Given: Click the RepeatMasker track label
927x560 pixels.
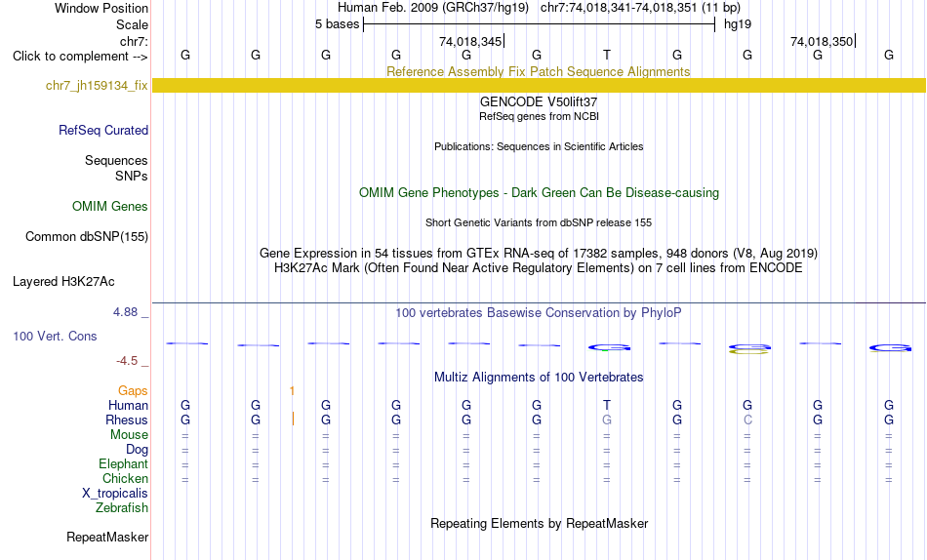Looking at the screenshot, I should (x=107, y=538).
